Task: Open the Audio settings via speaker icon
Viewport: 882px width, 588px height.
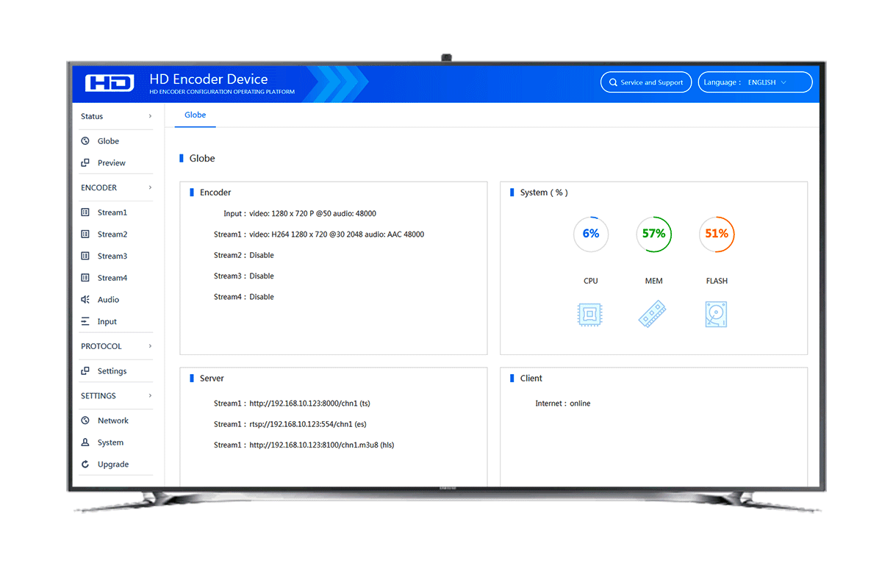Action: tap(86, 299)
